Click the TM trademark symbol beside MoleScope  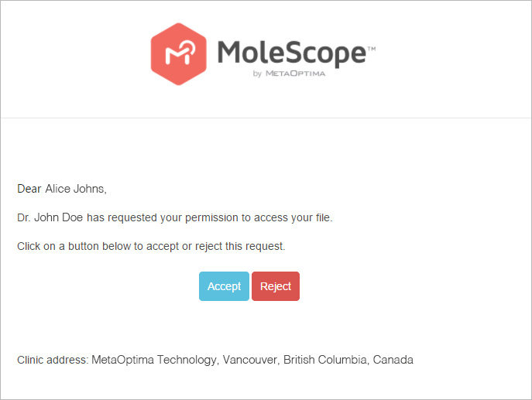tap(372, 49)
